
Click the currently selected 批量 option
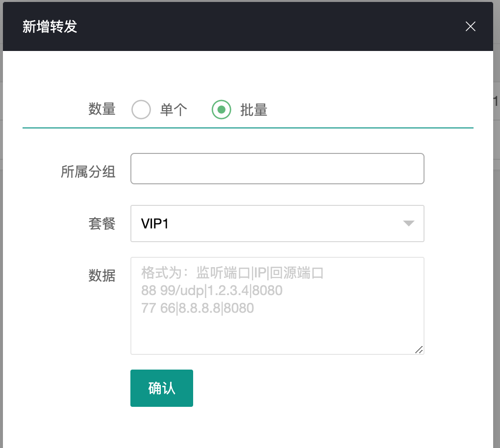point(221,110)
